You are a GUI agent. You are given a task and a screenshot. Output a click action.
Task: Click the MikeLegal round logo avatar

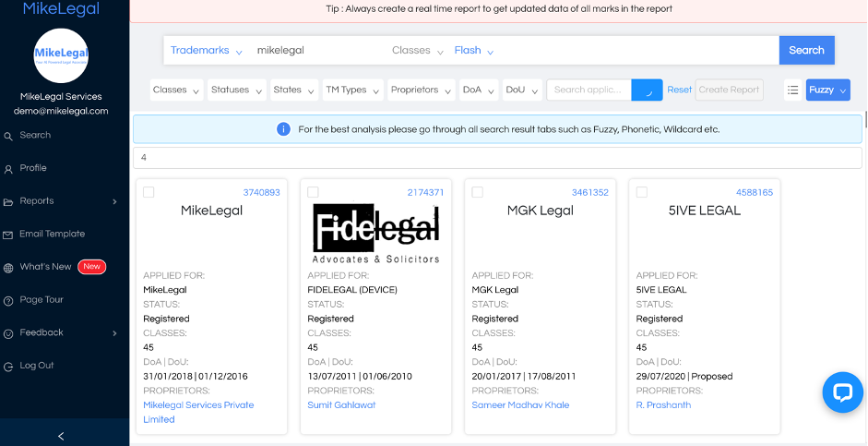coord(61,55)
